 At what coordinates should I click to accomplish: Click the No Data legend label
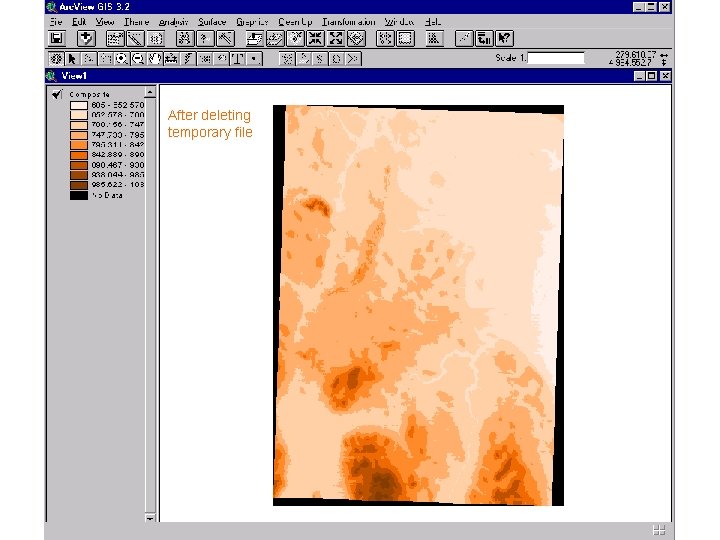(107, 196)
